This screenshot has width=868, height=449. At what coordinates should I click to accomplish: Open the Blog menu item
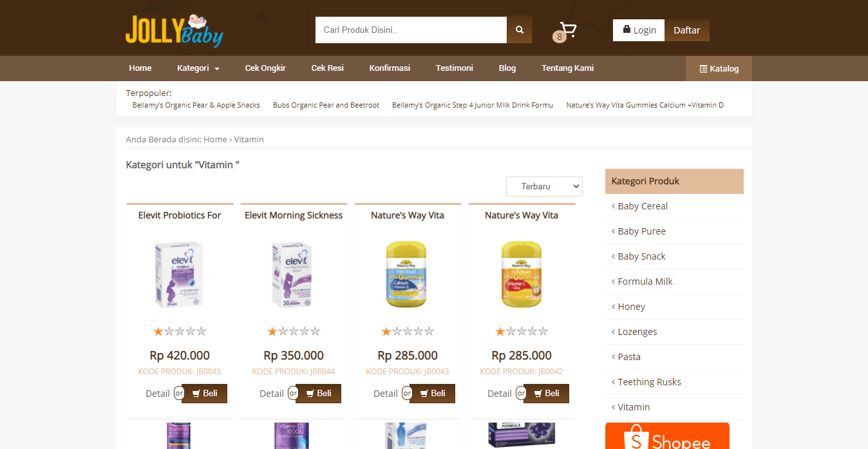(x=507, y=68)
